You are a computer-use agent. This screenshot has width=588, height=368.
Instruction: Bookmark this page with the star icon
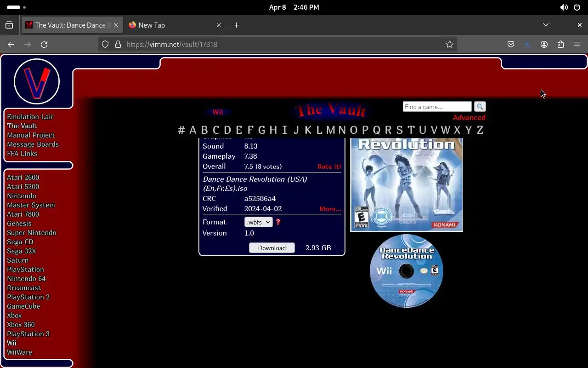pyautogui.click(x=450, y=44)
